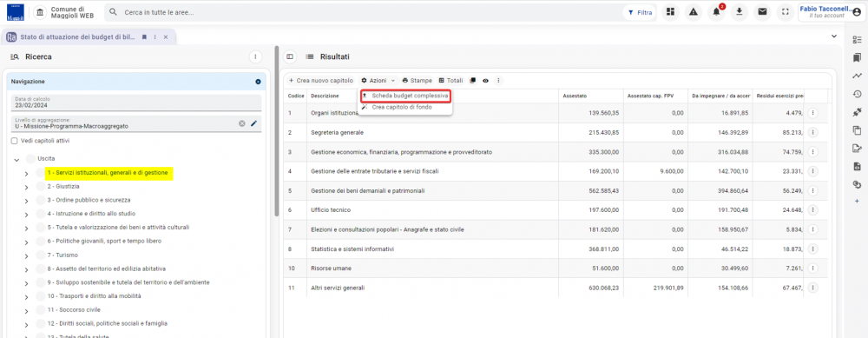Open the warning triangle alerts icon
868x338 pixels.
pyautogui.click(x=694, y=12)
